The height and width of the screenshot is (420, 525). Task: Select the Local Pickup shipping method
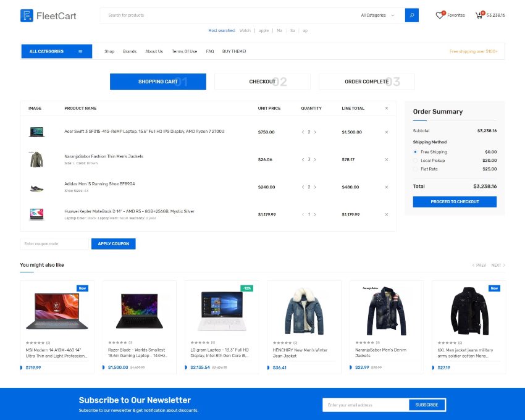tap(414, 161)
